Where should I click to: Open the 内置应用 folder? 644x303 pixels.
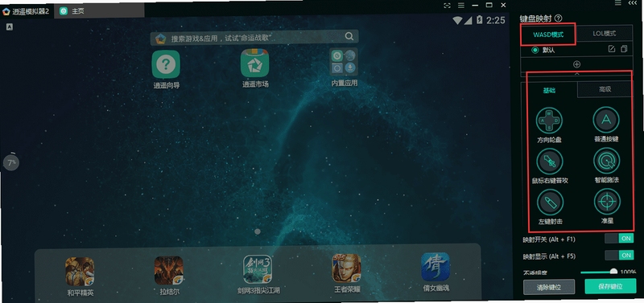[344, 62]
